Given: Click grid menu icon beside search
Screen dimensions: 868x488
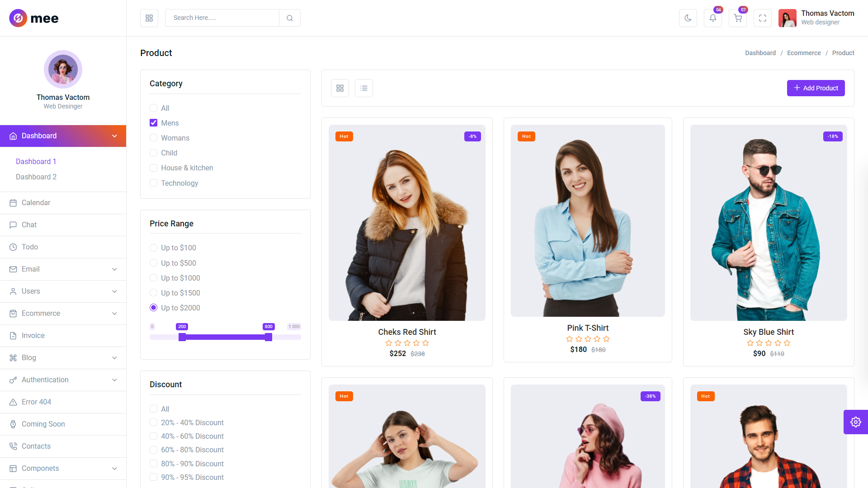Looking at the screenshot, I should click(149, 18).
